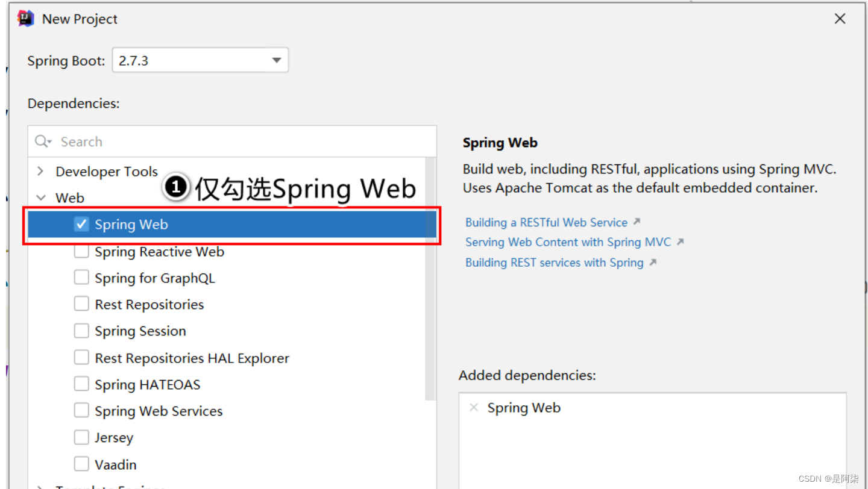
Task: Uncheck the Spring Web checkbox
Action: click(81, 224)
